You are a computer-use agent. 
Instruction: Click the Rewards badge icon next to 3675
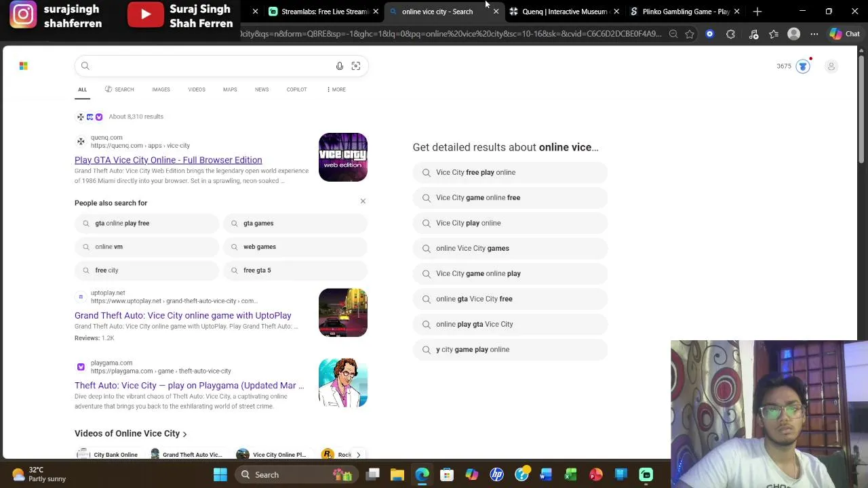click(803, 66)
